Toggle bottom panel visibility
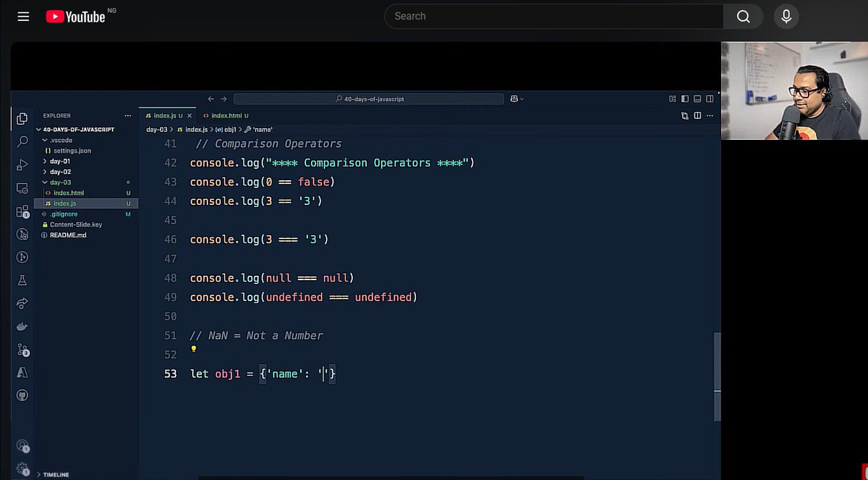Image resolution: width=868 pixels, height=480 pixels. pyautogui.click(x=697, y=98)
